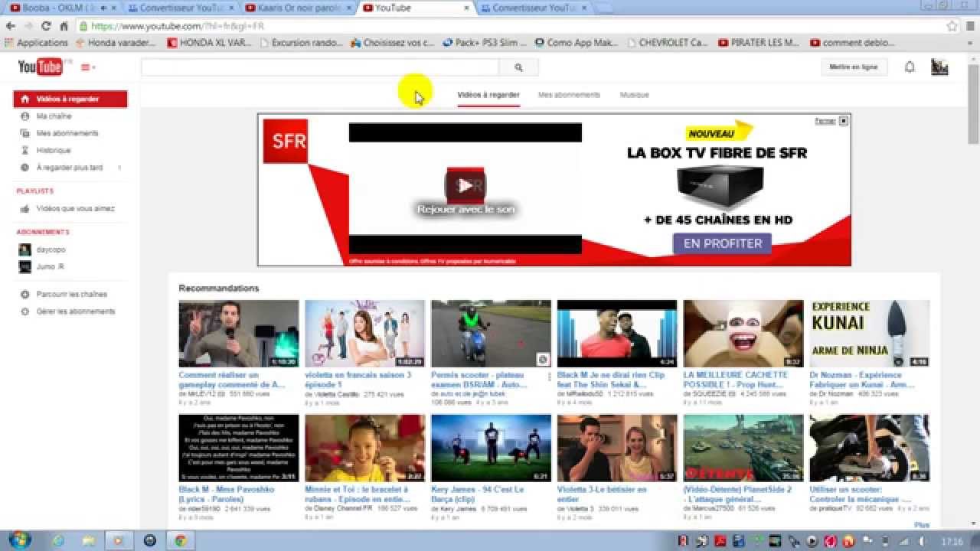Click the browser back arrow
980x551 pixels.
pos(11,25)
